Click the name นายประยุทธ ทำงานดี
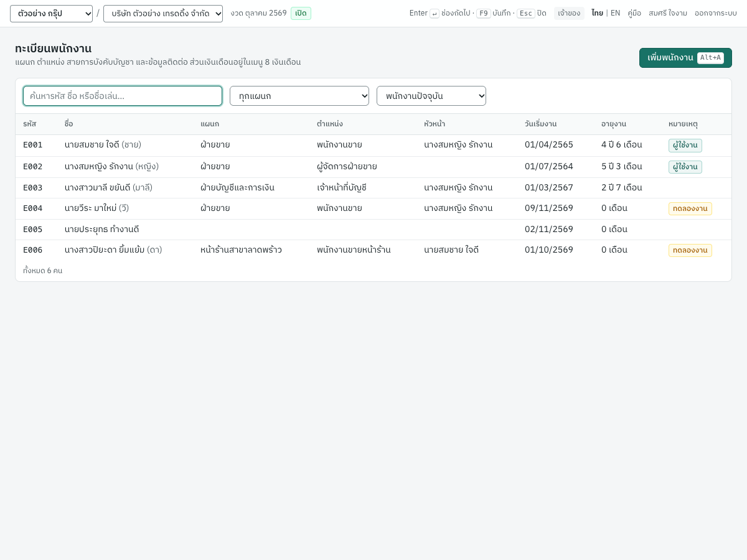This screenshot has width=747, height=560. [101, 230]
